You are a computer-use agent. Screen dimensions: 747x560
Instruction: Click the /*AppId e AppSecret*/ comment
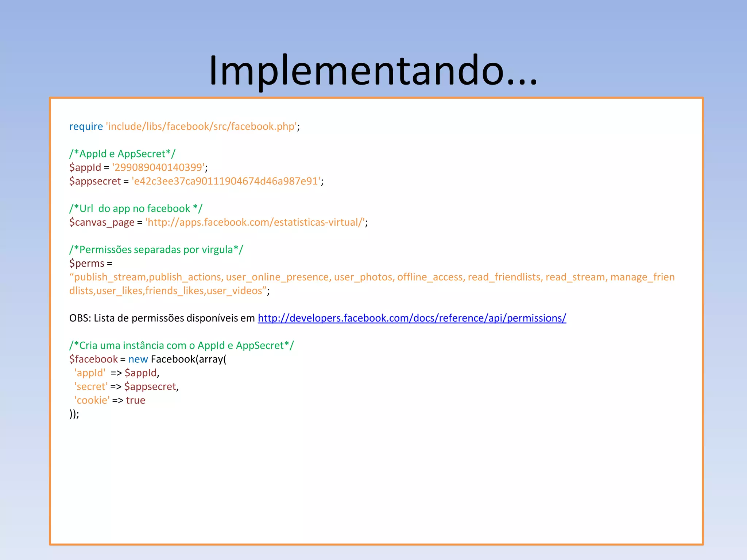[x=122, y=153]
